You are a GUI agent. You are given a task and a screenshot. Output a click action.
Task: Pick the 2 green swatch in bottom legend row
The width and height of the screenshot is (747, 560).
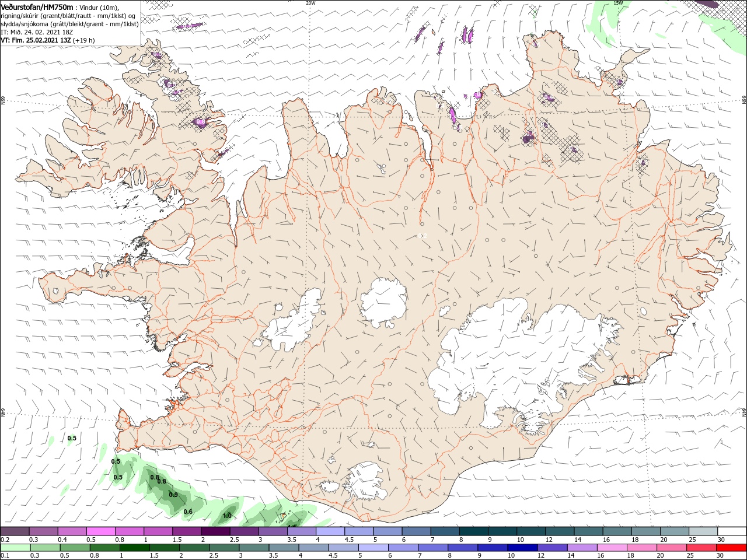tap(194, 548)
